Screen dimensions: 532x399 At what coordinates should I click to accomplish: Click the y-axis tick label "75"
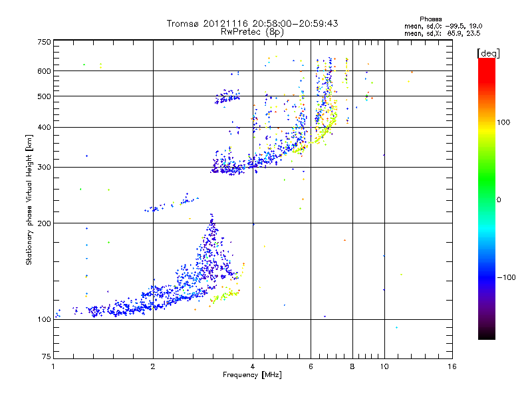click(x=46, y=356)
